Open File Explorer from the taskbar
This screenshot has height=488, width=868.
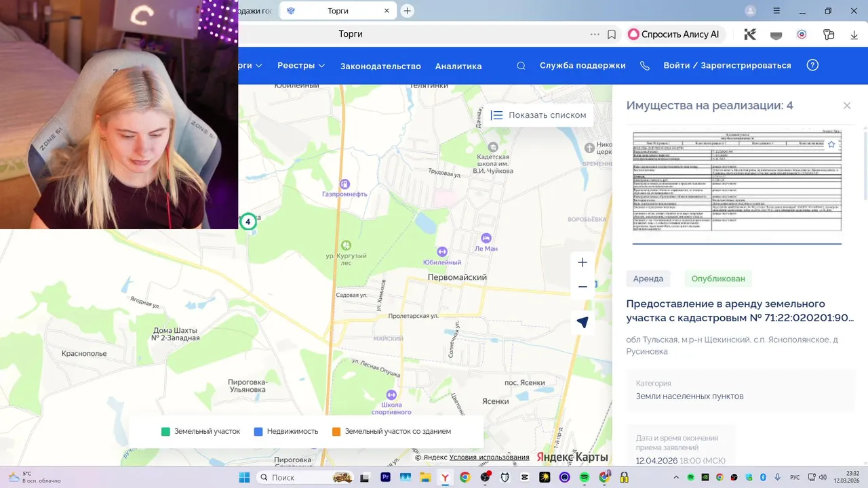425,477
